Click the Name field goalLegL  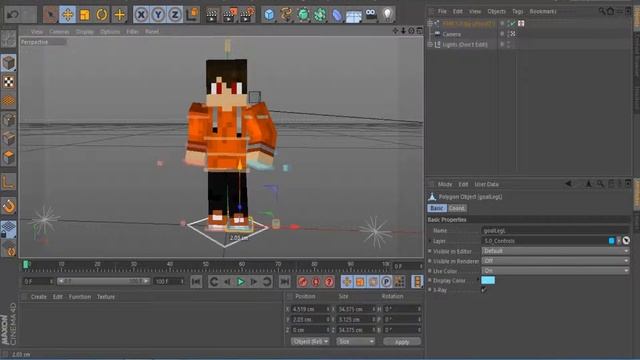[x=555, y=231]
